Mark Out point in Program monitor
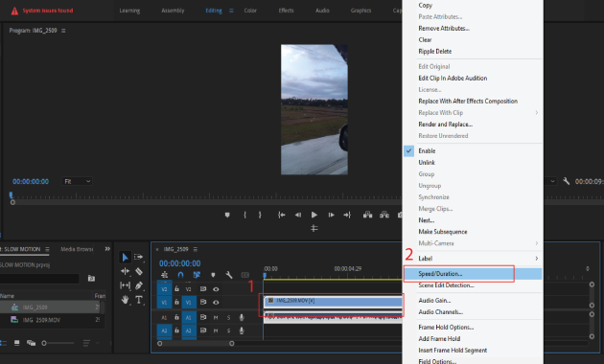The image size is (604, 364). click(260, 216)
